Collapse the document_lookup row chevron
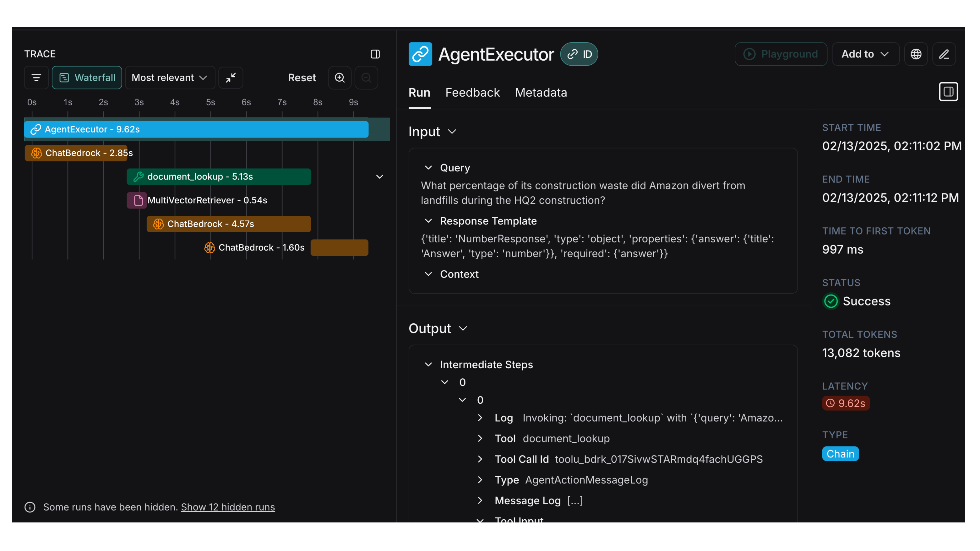980x551 pixels. (x=379, y=177)
